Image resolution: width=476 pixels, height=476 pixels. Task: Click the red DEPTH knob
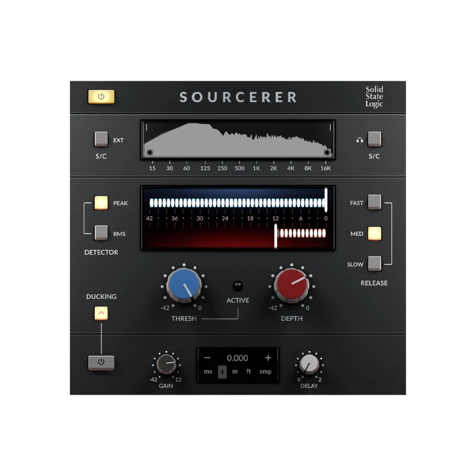click(x=291, y=285)
